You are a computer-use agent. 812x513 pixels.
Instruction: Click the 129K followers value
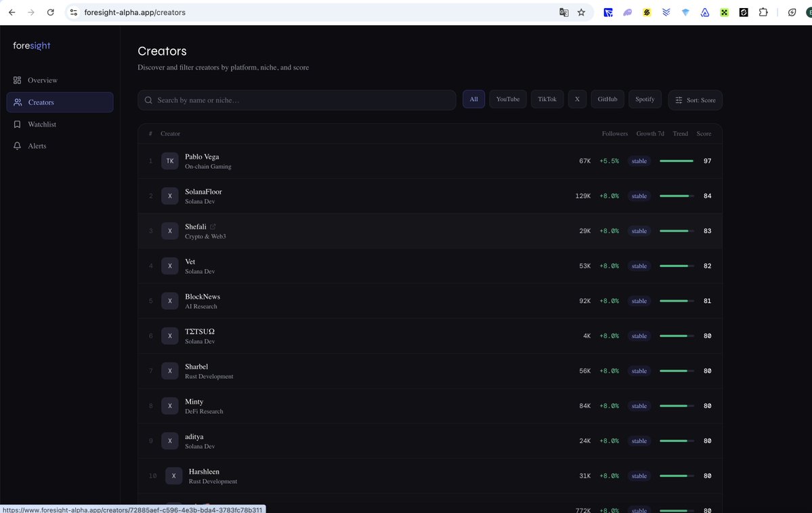tap(582, 196)
